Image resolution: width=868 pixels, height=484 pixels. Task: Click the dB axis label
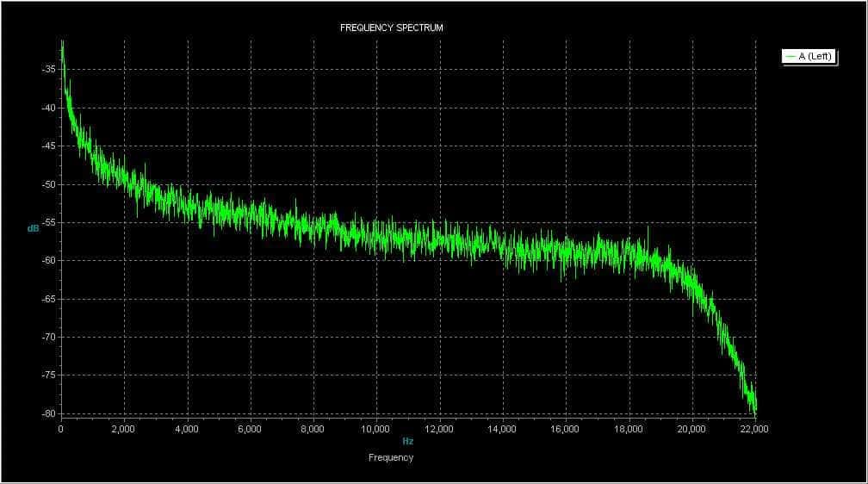34,228
